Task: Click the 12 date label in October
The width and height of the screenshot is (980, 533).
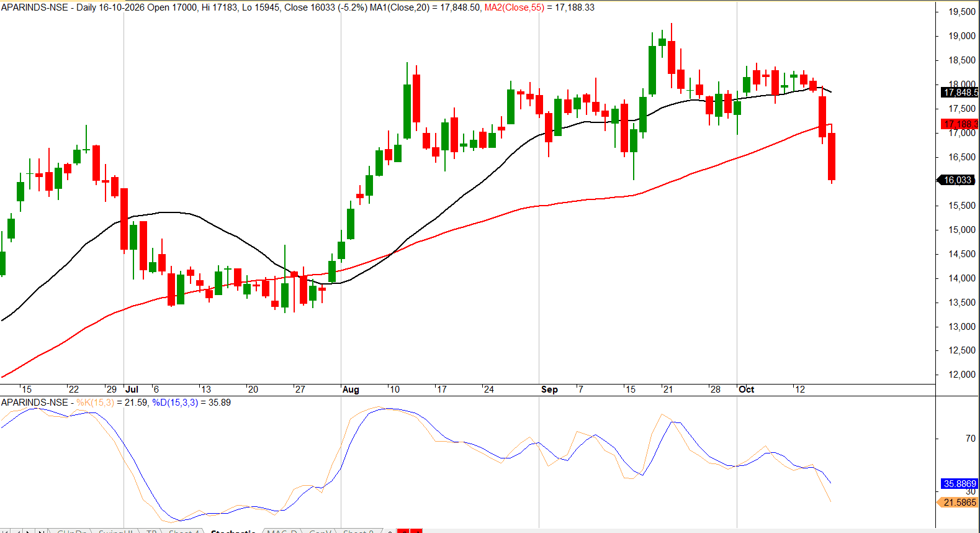Action: pyautogui.click(x=800, y=389)
